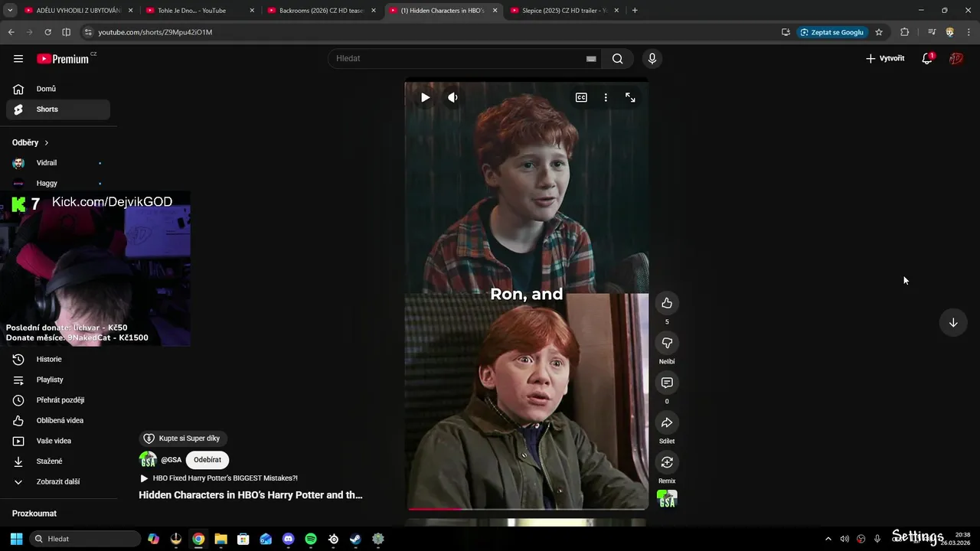This screenshot has width=980, height=551.
Task: Open Chrome three-dot menu
Action: point(969,32)
